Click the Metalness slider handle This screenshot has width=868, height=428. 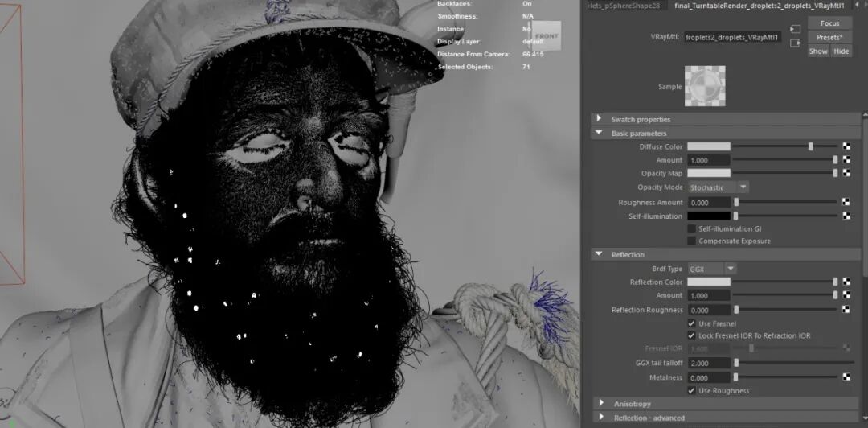pos(735,377)
